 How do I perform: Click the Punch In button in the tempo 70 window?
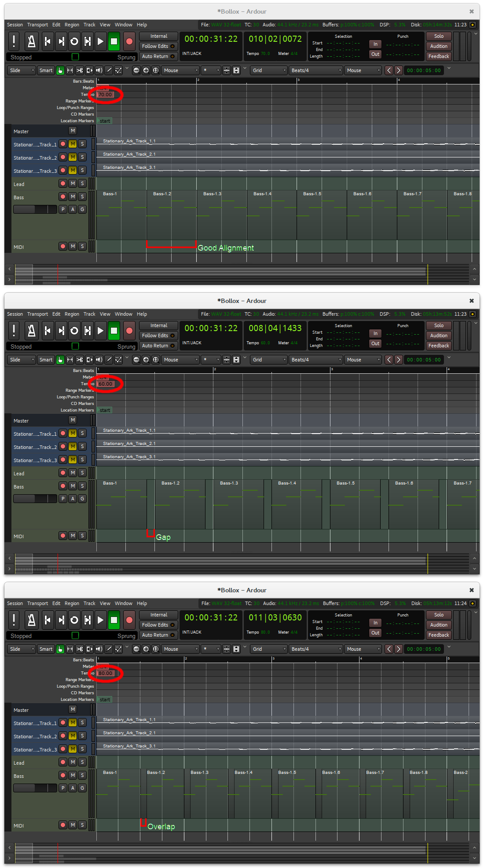tap(375, 44)
